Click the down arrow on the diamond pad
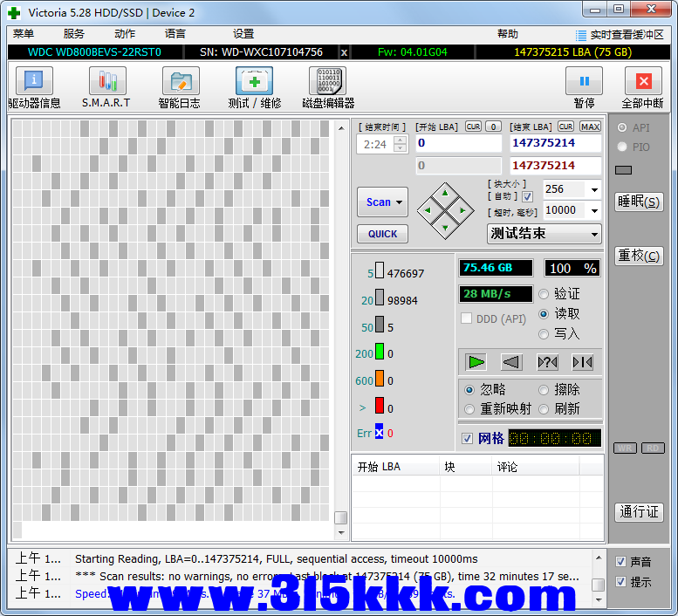 click(x=445, y=228)
